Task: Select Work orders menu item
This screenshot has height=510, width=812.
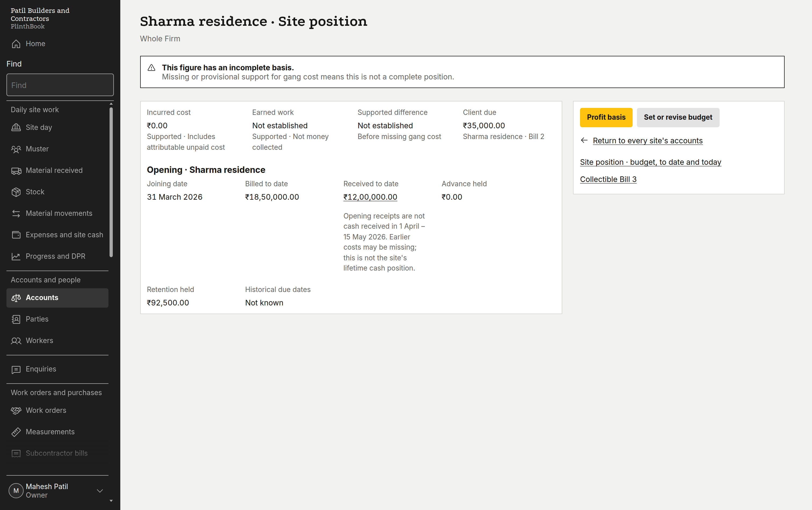Action: tap(57, 411)
